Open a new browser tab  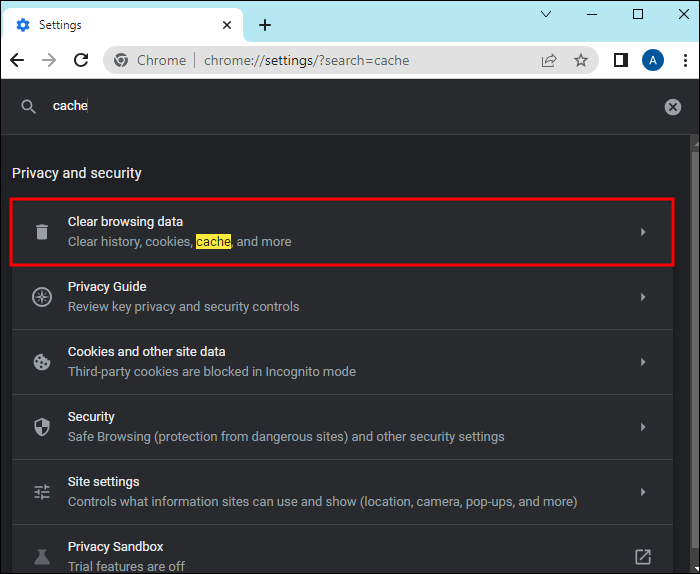(264, 25)
